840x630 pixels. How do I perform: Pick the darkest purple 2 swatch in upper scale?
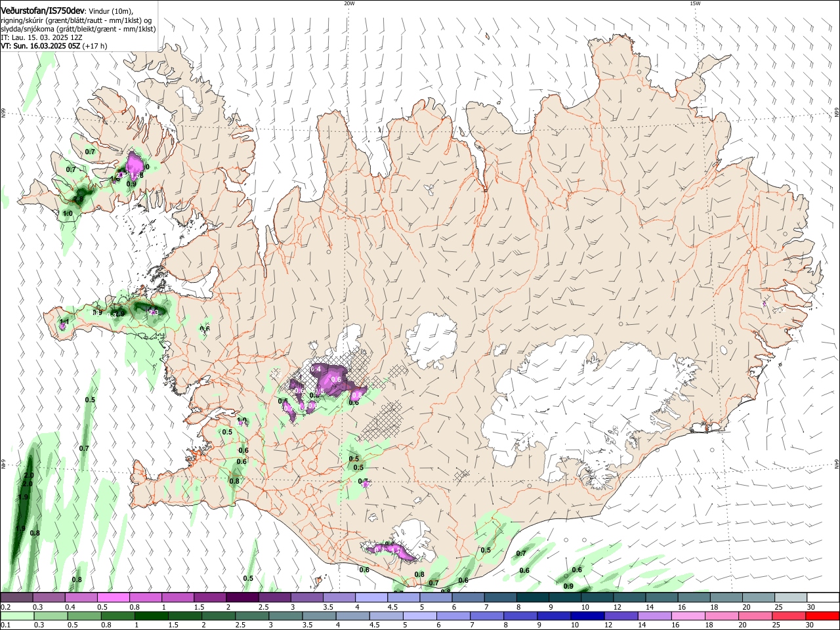[x=243, y=597]
